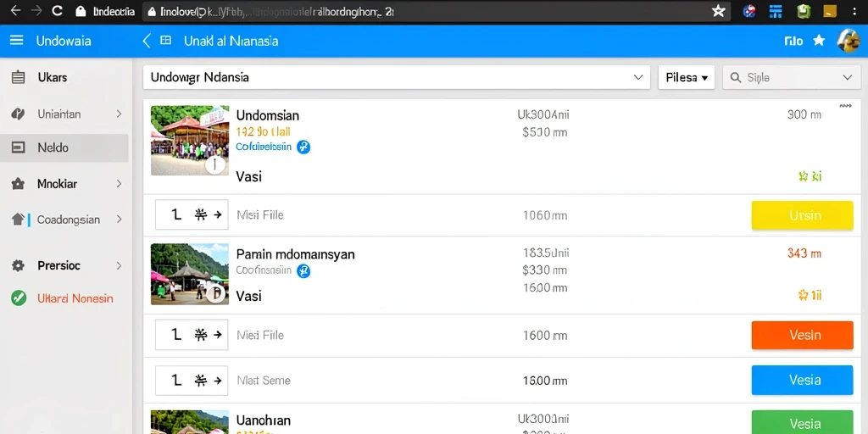Viewport: 868px width, 434px height.
Task: Click the green check icon by Ukarsi Nonesin
Action: pyautogui.click(x=19, y=298)
